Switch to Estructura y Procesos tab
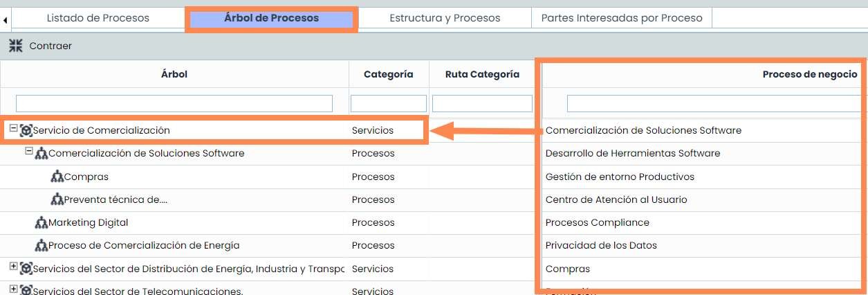This screenshot has width=868, height=295. pyautogui.click(x=445, y=18)
